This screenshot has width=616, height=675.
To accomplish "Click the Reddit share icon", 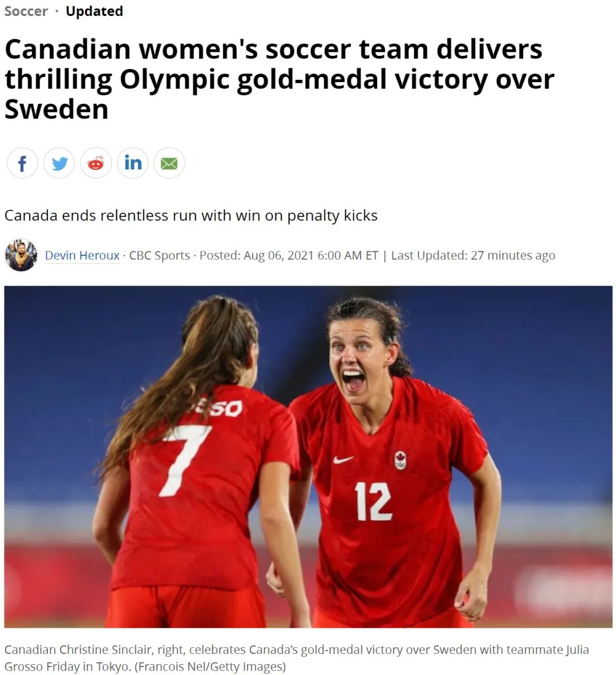I will pos(96,163).
